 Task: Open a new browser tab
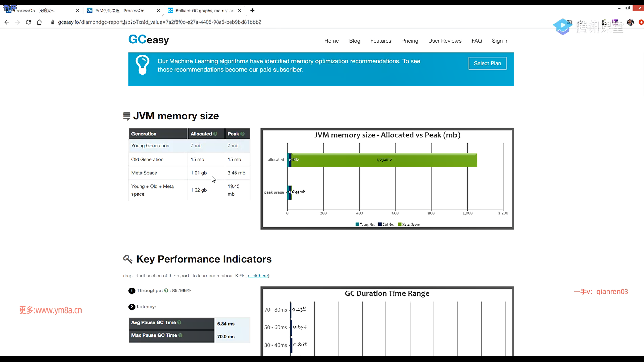(252, 10)
